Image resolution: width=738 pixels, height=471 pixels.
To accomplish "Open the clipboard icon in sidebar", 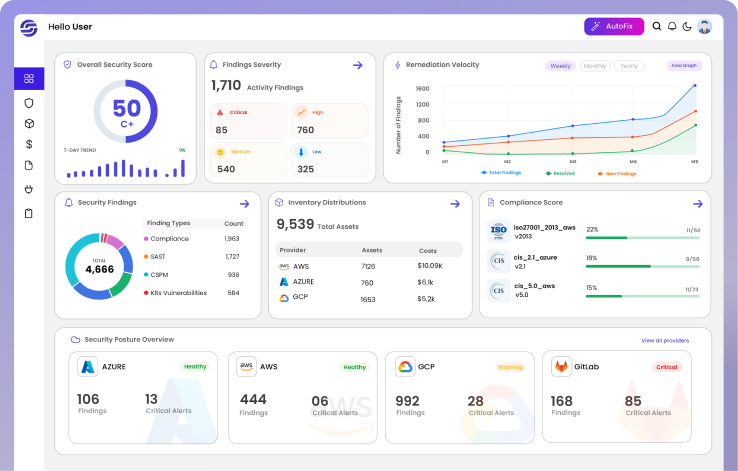I will pos(29,213).
